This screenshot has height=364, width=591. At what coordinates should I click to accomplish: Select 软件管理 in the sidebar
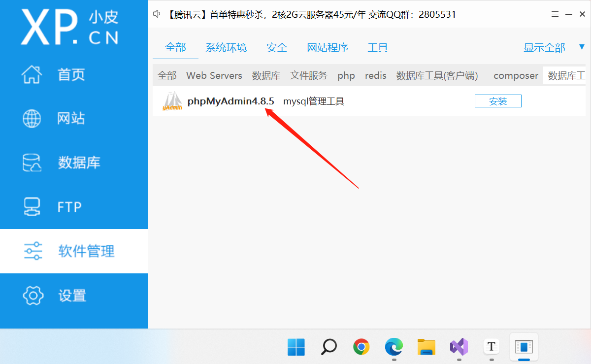point(74,251)
